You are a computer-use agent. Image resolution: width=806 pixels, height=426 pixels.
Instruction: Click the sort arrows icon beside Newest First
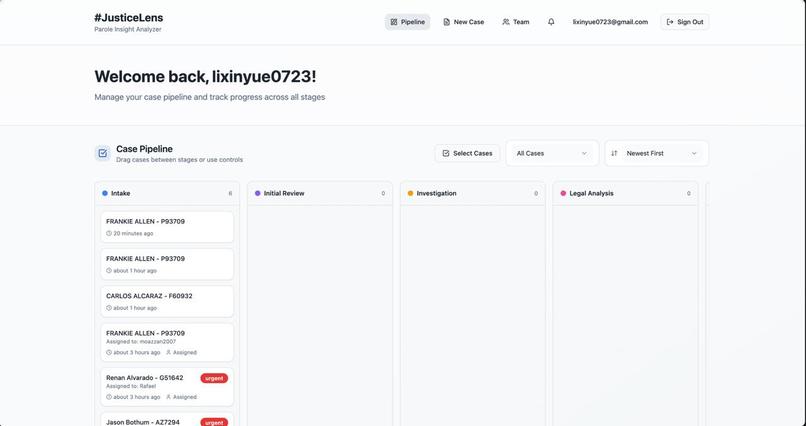click(x=614, y=153)
